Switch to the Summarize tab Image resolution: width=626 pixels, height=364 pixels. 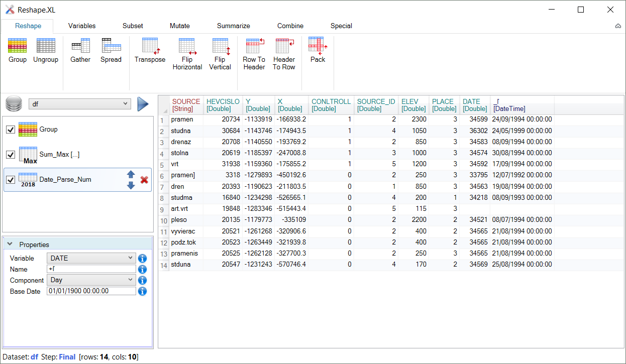234,26
